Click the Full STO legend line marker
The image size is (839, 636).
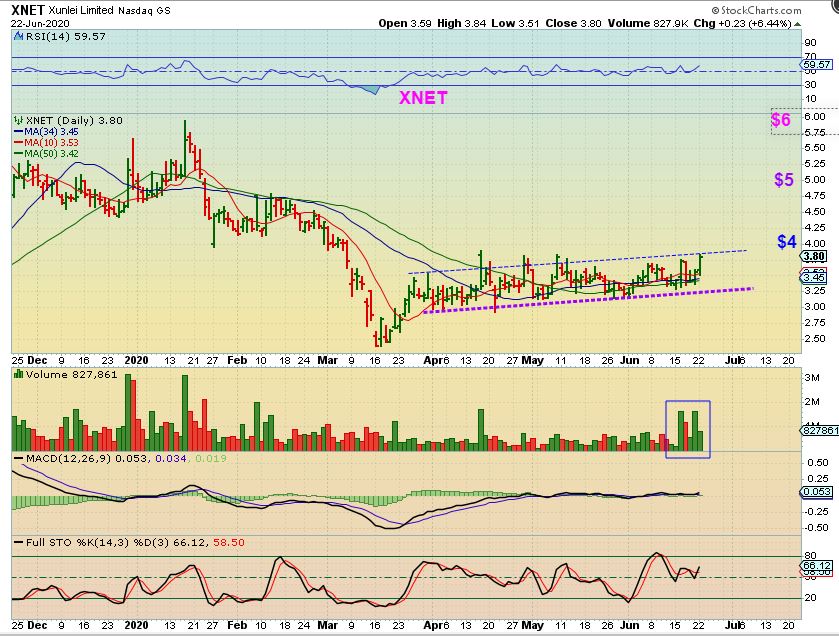(19, 542)
